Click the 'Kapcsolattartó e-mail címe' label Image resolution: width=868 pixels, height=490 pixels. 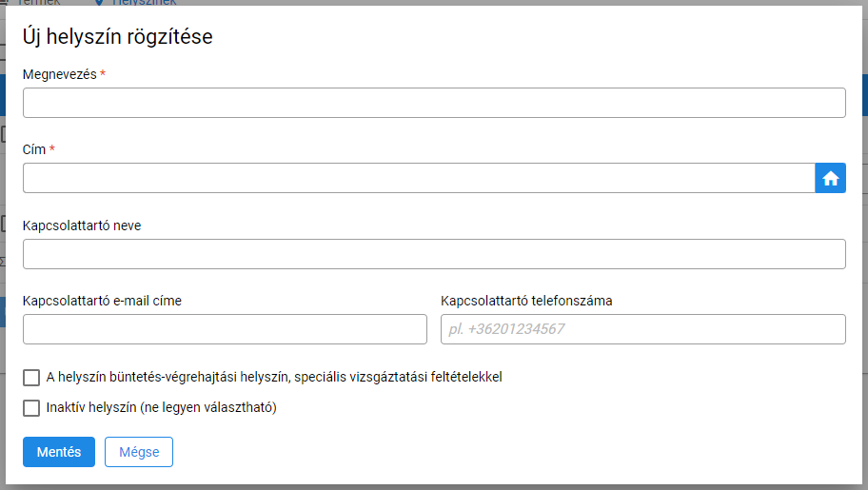(x=102, y=301)
